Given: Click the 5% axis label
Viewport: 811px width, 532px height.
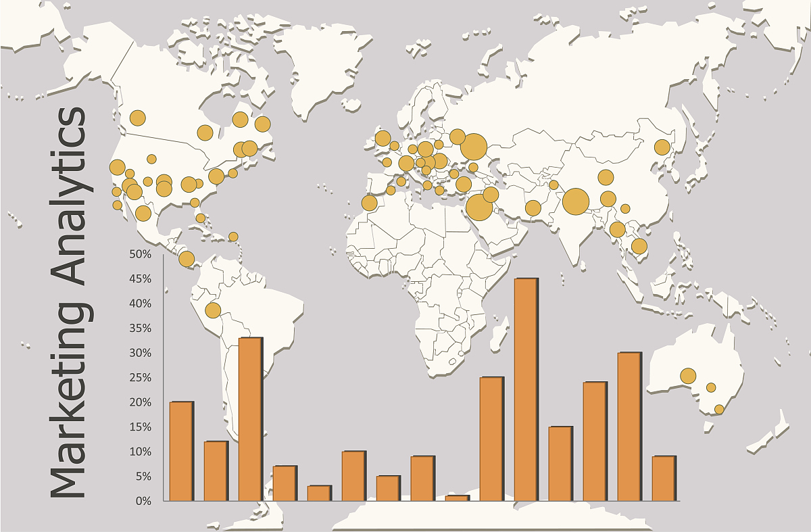Looking at the screenshot, I should 143,477.
